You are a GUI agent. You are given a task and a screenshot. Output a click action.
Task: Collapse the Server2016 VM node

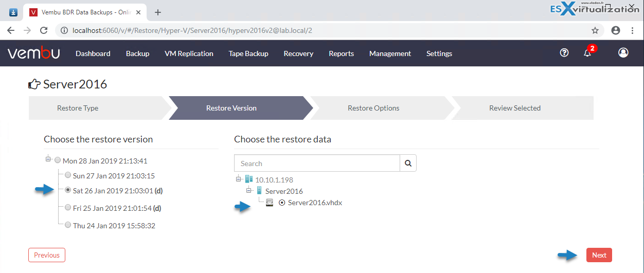[249, 190]
